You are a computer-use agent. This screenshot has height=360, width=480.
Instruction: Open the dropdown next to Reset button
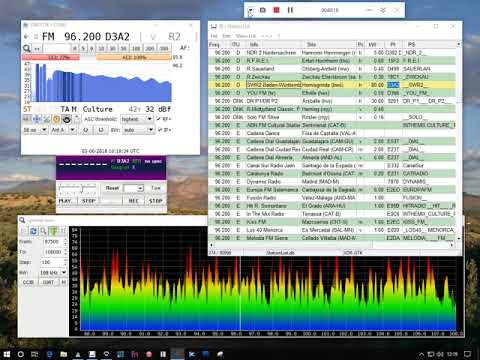[x=133, y=188]
